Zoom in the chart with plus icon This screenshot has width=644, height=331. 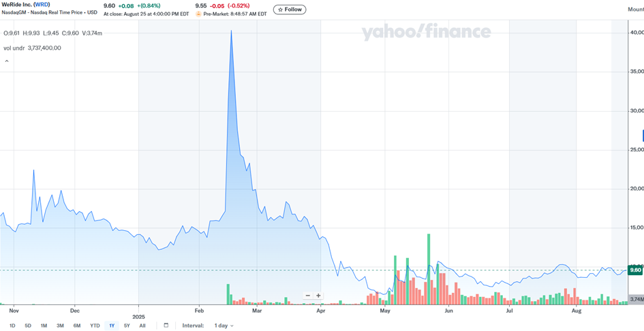click(318, 296)
